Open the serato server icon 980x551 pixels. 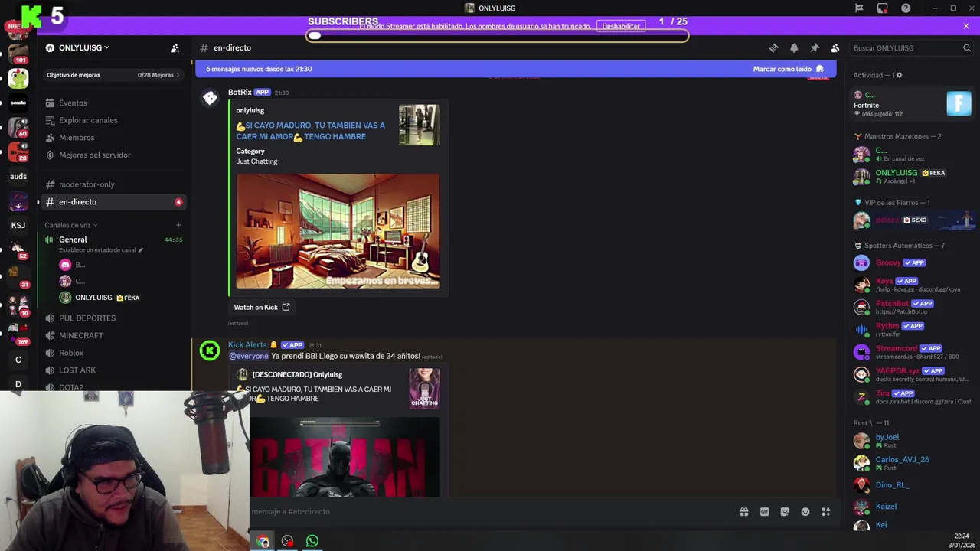click(18, 103)
